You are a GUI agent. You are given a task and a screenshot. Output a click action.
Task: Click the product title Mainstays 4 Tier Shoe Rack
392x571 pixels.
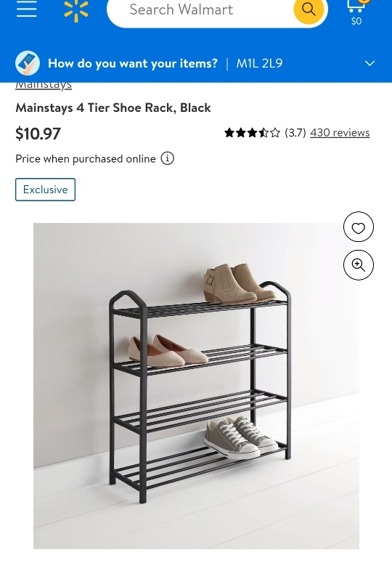point(113,108)
